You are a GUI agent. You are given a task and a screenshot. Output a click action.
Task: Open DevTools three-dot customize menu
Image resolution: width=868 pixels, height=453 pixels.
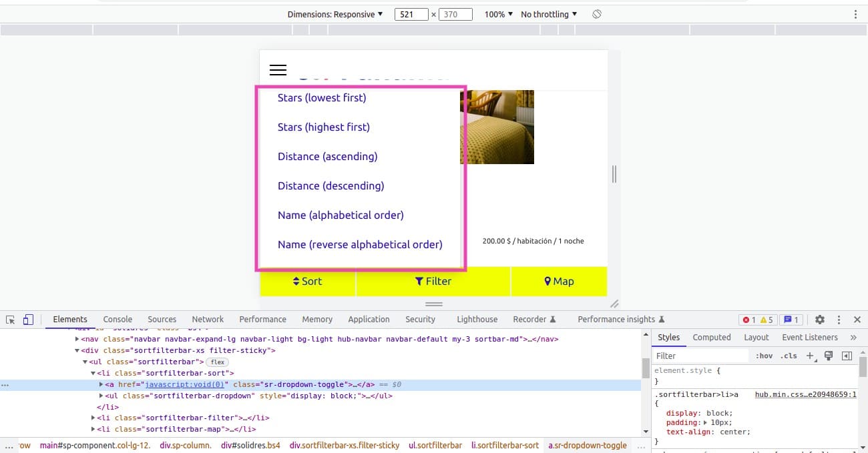coord(839,320)
